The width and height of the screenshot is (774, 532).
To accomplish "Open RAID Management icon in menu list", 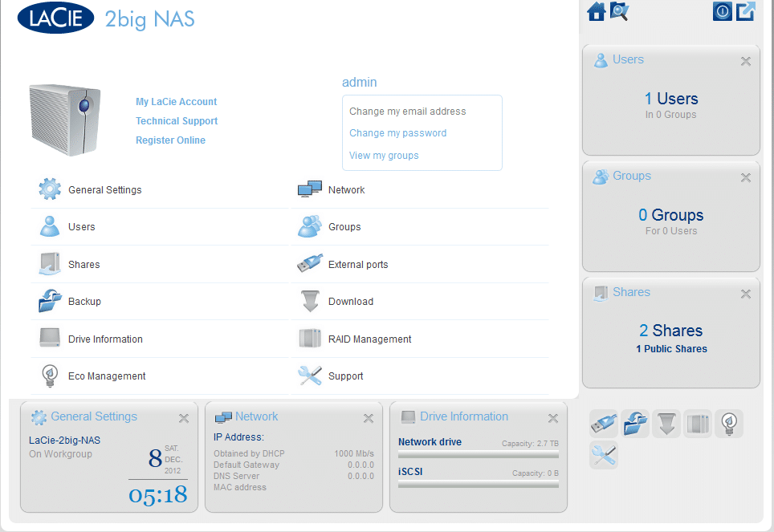I will pyautogui.click(x=310, y=338).
